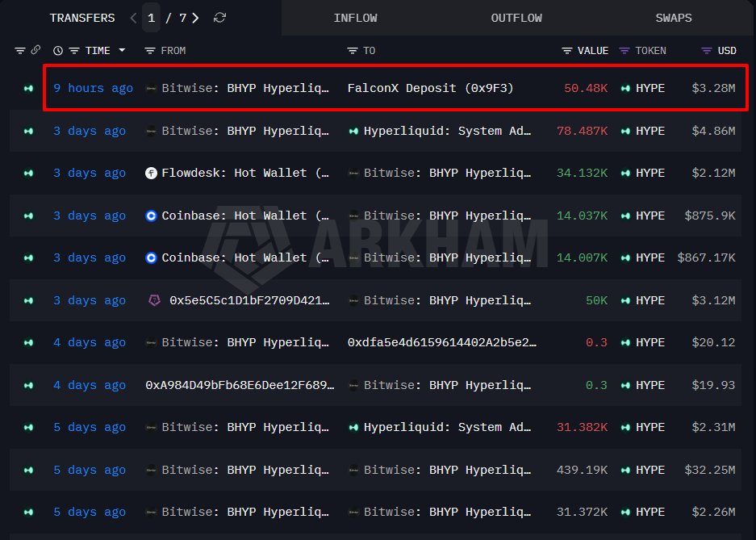Open the TIME column filter
Image resolution: width=756 pixels, height=540 pixels.
(x=73, y=51)
